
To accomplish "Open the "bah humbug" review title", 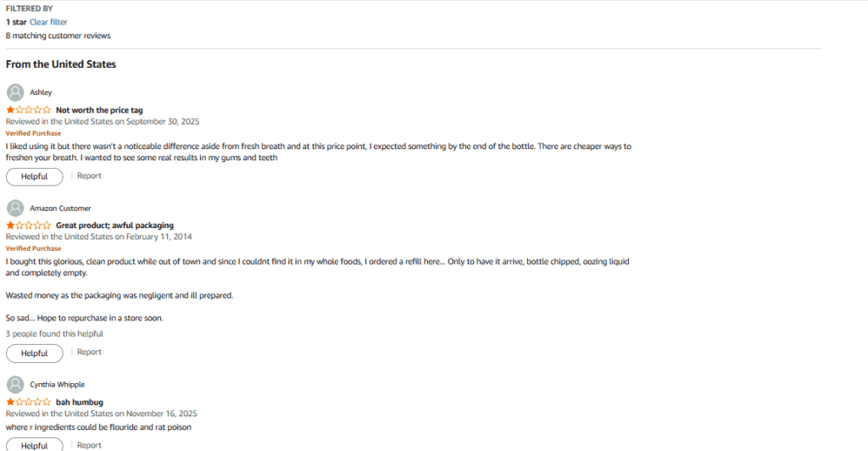I will pos(80,402).
